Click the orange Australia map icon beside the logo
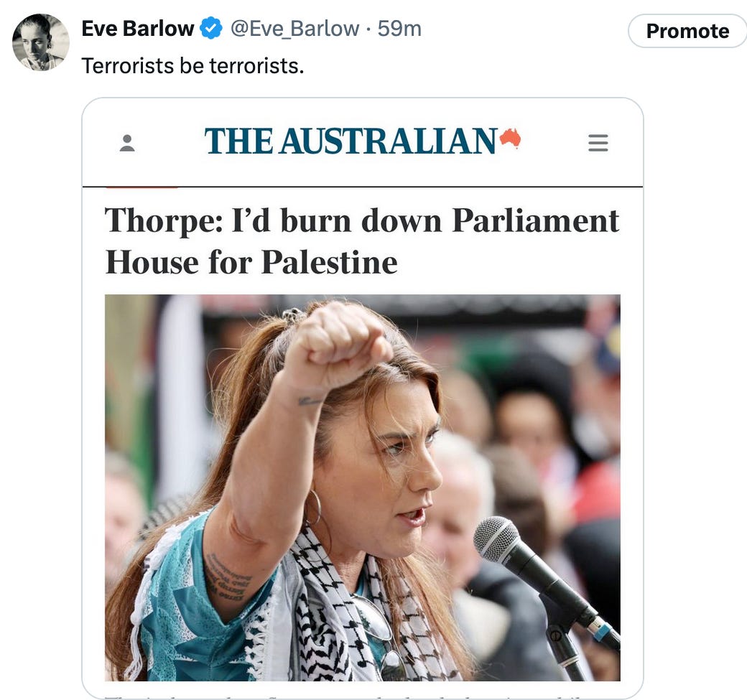The width and height of the screenshot is (747, 700). click(x=510, y=138)
